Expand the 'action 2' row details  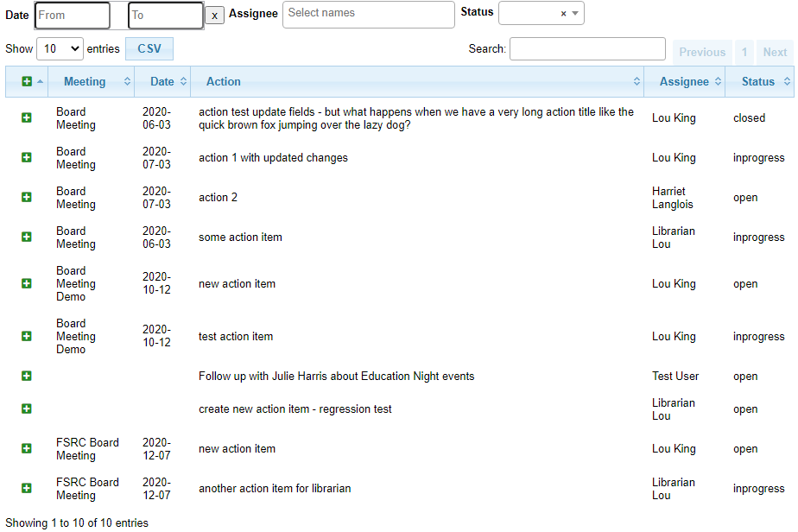(x=27, y=197)
